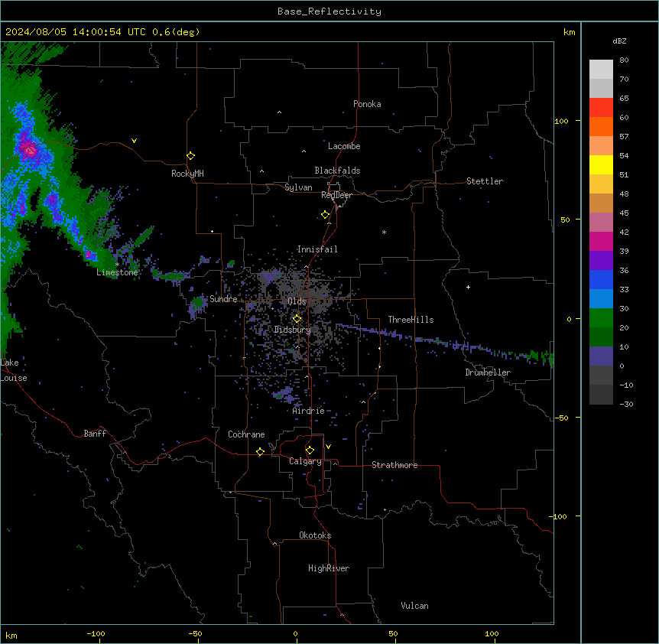Click the blue 36 dBZ legend color
The width and height of the screenshot is (659, 644).
click(601, 279)
